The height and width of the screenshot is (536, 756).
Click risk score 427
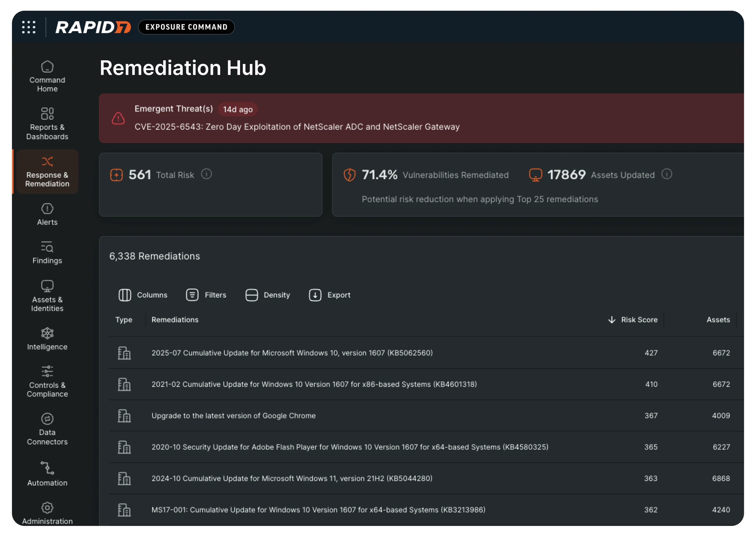pyautogui.click(x=651, y=353)
